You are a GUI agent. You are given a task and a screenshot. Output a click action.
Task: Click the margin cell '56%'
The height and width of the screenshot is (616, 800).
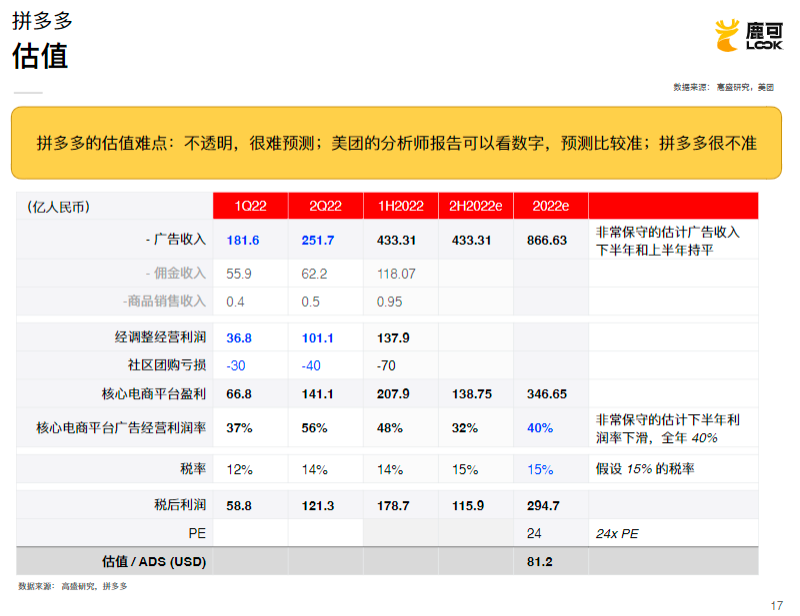(314, 428)
